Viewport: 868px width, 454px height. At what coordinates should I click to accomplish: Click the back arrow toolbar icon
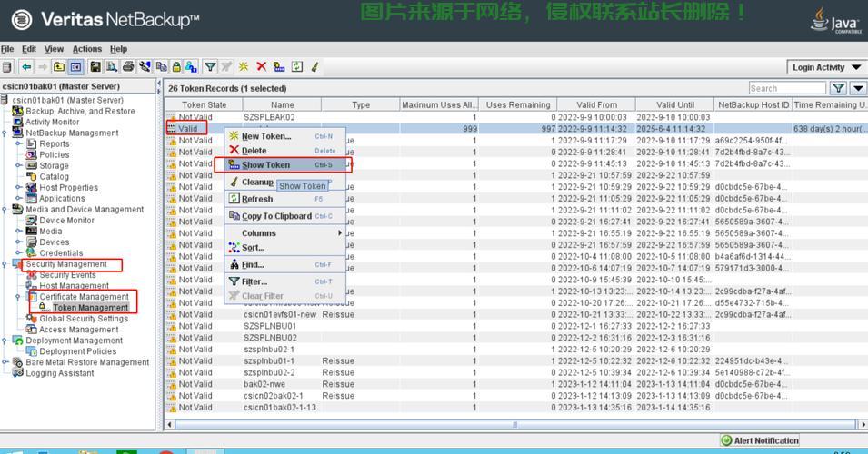[26, 67]
